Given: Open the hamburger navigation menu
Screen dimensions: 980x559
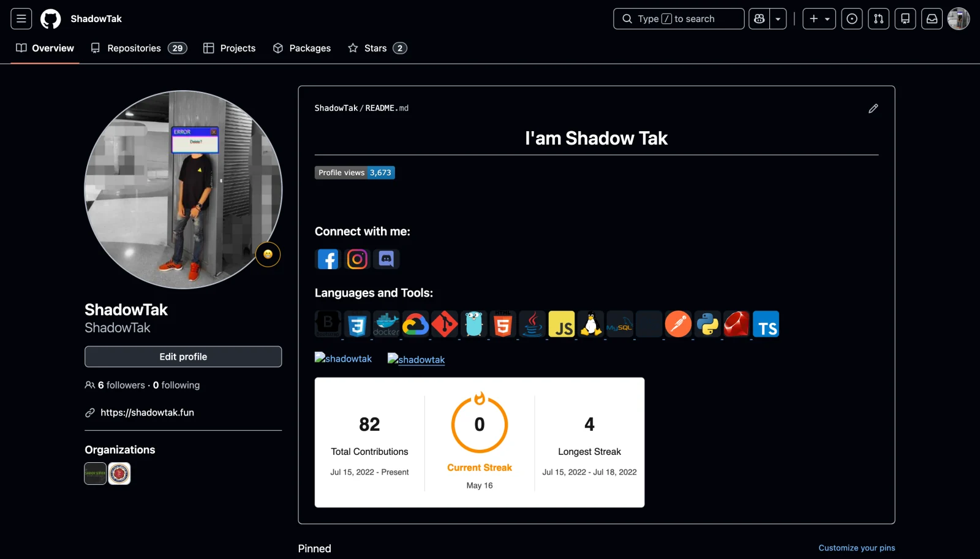Looking at the screenshot, I should pyautogui.click(x=21, y=19).
